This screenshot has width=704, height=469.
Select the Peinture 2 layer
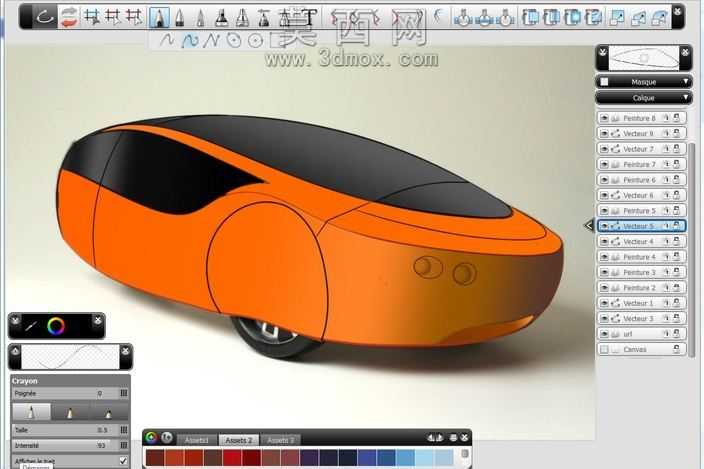(x=642, y=288)
